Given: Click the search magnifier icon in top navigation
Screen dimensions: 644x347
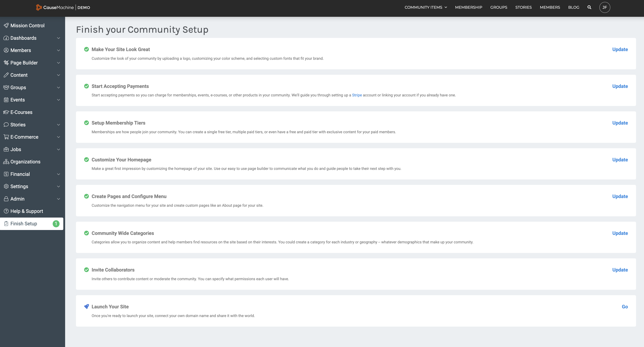Looking at the screenshot, I should [589, 7].
